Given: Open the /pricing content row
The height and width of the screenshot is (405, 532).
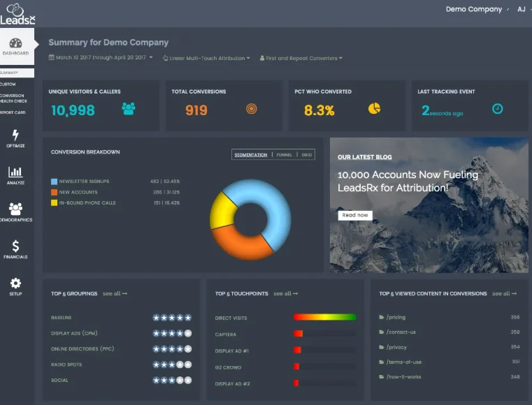Looking at the screenshot, I should click(396, 317).
